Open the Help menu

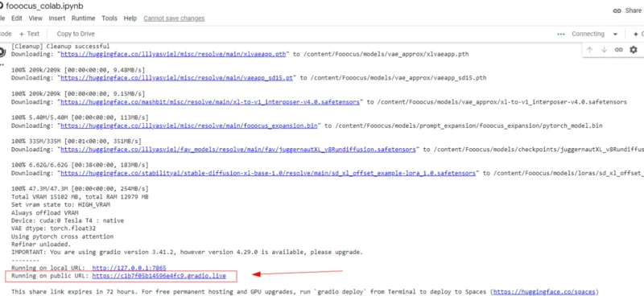130,18
